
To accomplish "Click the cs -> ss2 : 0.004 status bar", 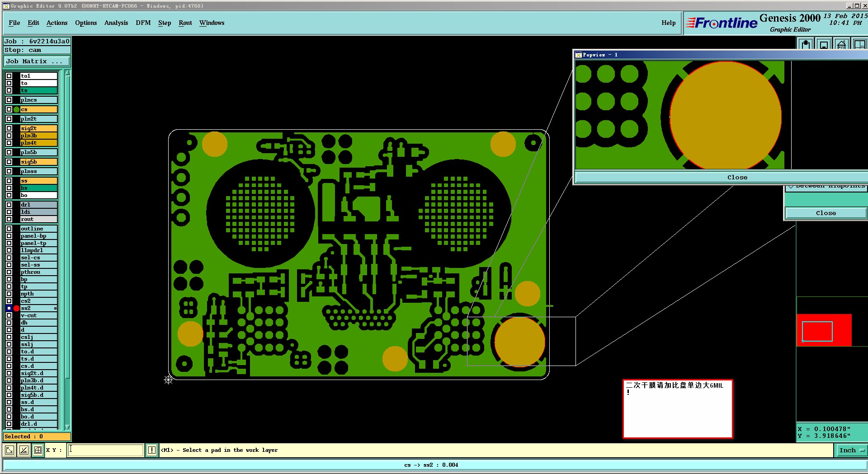I will click(x=431, y=465).
